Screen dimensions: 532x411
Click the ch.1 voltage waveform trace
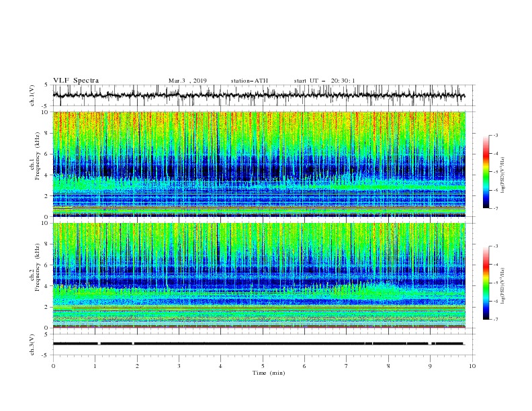point(259,95)
